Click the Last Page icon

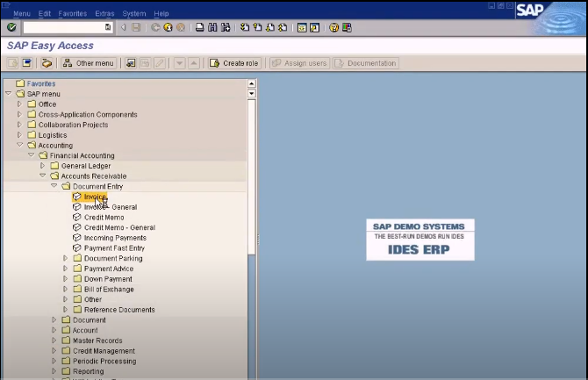click(283, 27)
